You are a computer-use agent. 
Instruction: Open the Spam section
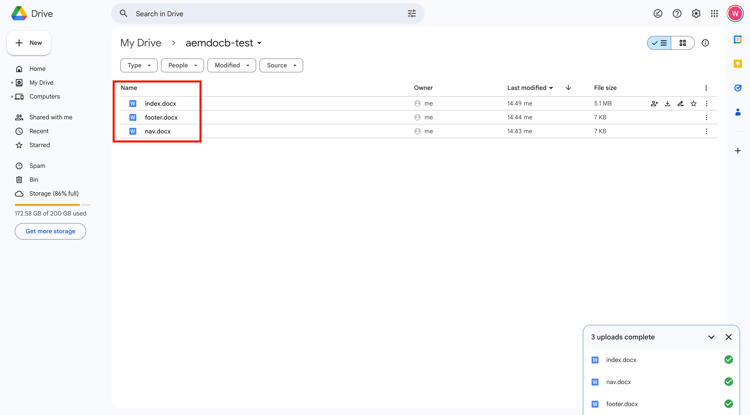[37, 166]
